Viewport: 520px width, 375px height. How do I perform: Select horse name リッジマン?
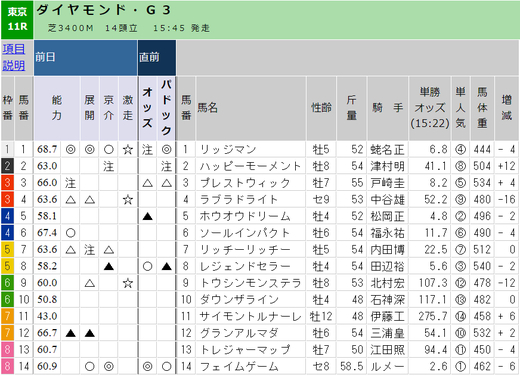click(228, 149)
